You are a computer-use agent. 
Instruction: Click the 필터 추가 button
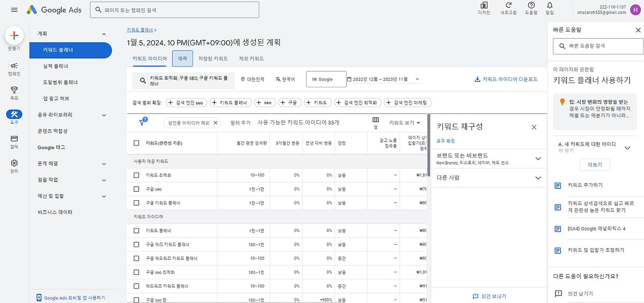240,123
